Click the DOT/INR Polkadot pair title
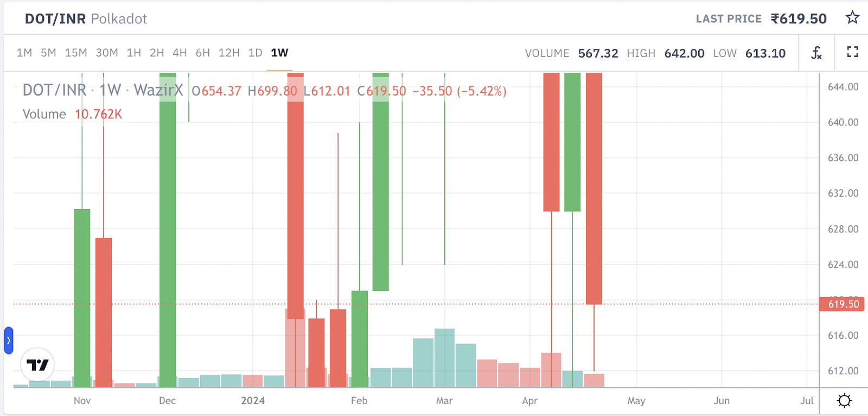The height and width of the screenshot is (416, 868). pos(86,18)
